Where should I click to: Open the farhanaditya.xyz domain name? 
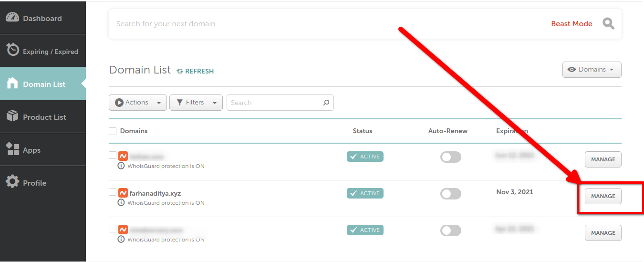156,194
